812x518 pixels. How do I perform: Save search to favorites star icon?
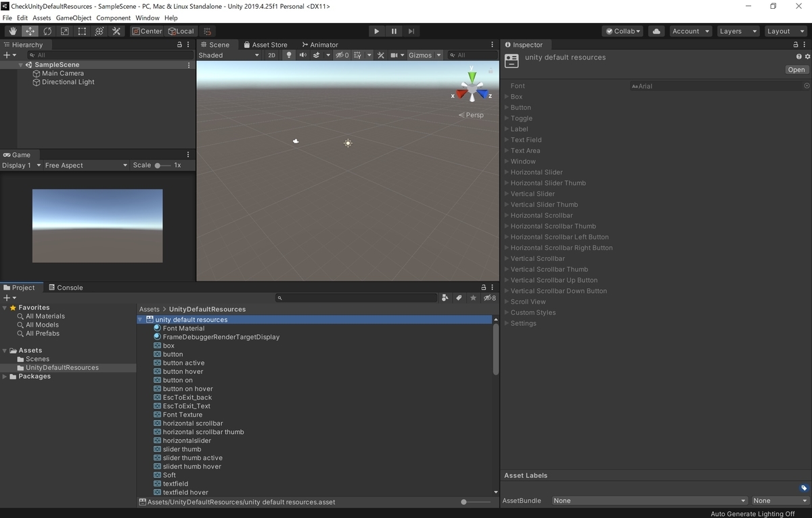[473, 298]
